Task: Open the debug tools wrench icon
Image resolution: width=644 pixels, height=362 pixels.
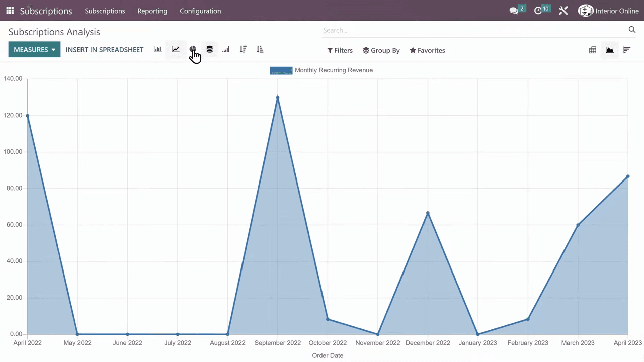Action: tap(563, 11)
